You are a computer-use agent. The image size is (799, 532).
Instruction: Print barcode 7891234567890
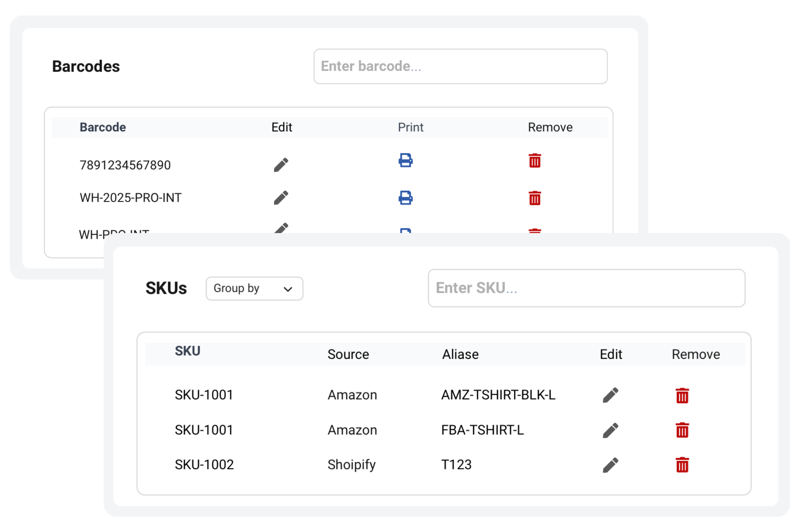pos(405,160)
